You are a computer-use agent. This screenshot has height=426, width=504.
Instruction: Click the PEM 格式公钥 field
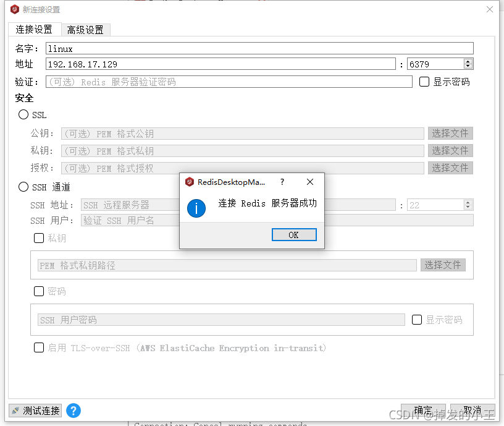(243, 133)
